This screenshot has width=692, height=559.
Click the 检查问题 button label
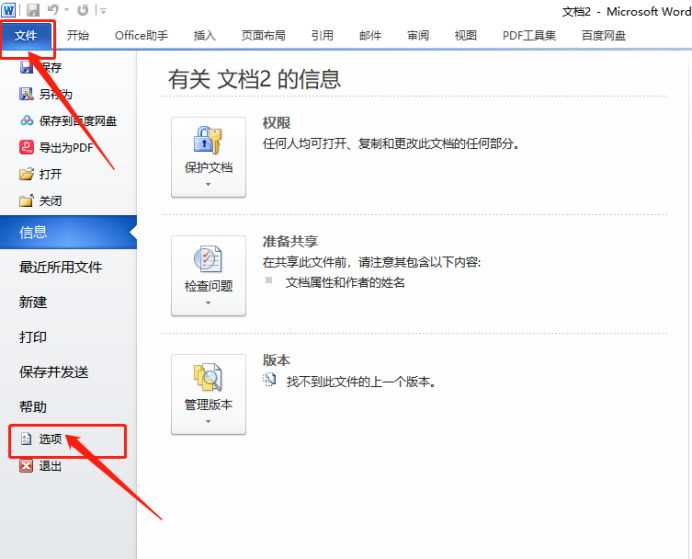[208, 286]
